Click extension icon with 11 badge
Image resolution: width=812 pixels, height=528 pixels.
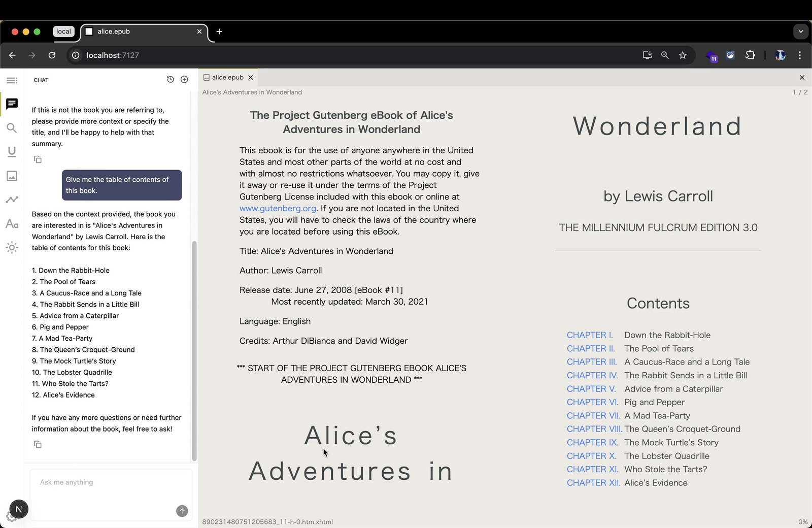click(x=712, y=56)
